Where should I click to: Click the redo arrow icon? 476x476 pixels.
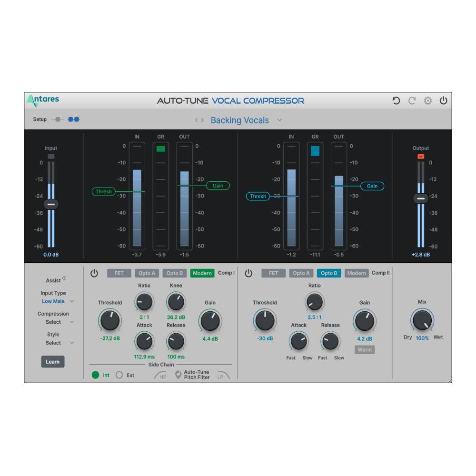click(412, 101)
